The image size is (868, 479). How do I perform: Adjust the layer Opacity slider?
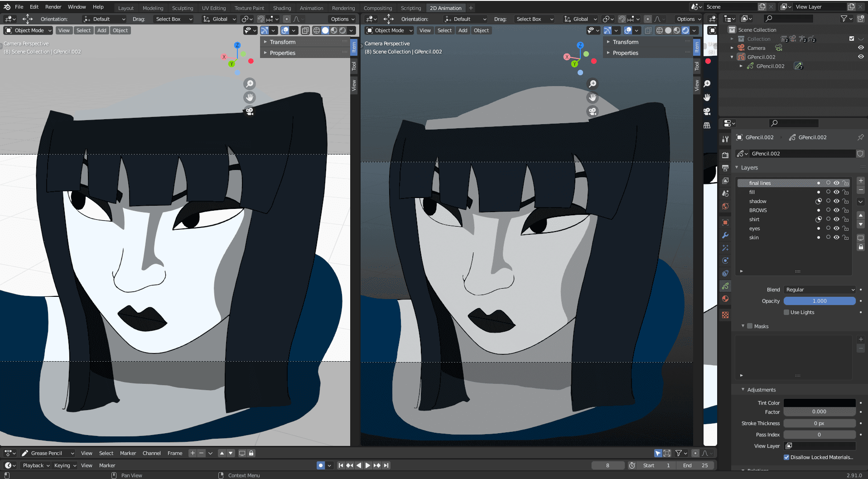point(820,301)
